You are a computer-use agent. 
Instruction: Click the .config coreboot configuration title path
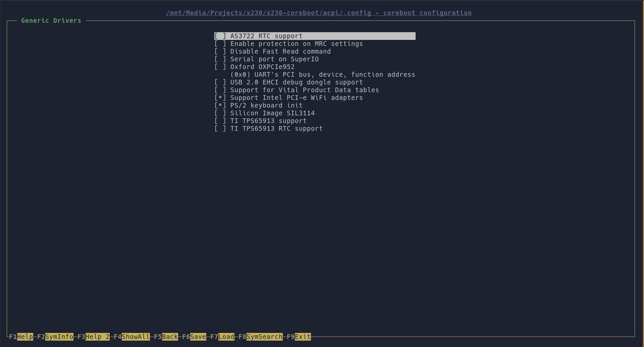pos(319,13)
